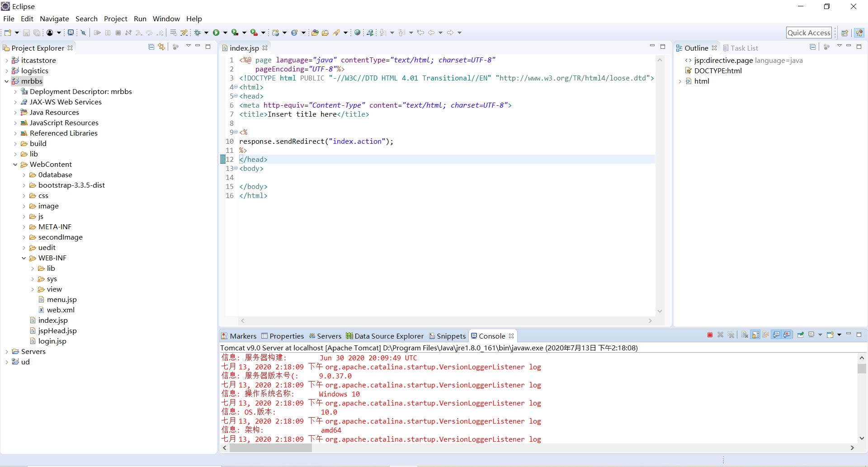Switch to the Java EE perspective icon
This screenshot has height=467, width=868.
point(859,33)
